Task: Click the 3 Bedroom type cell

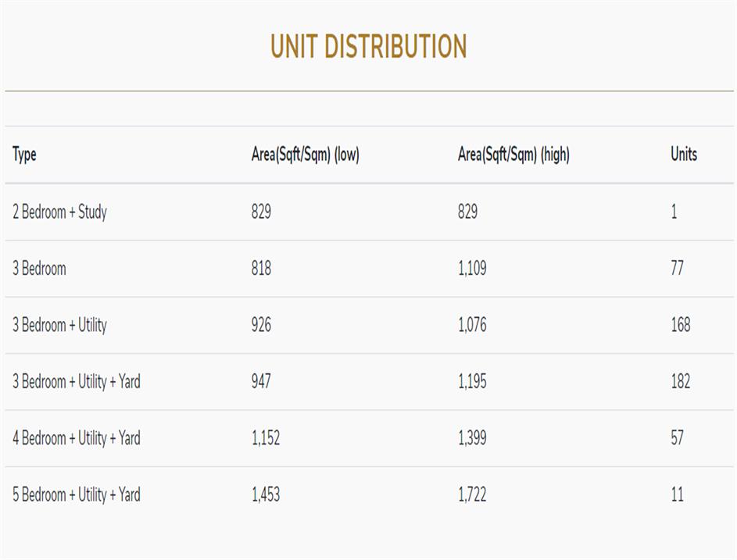Action: 39,269
